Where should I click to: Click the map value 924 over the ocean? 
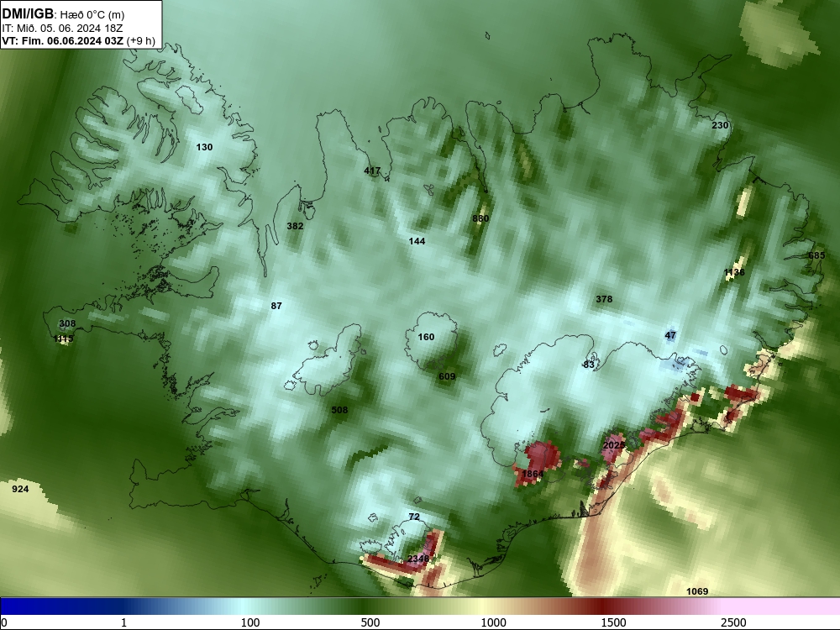pos(20,489)
